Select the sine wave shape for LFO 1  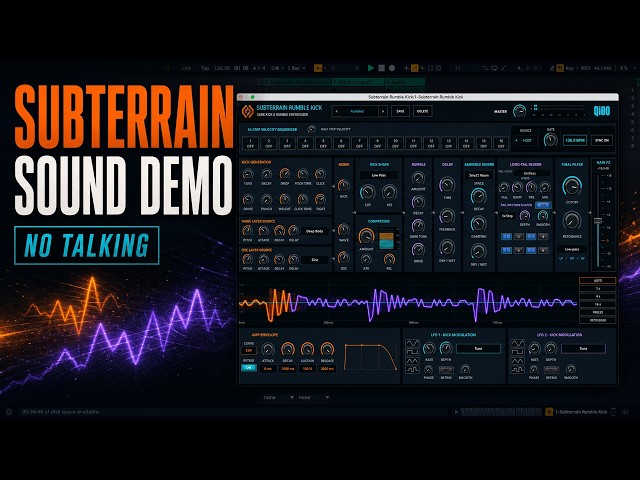tap(412, 342)
